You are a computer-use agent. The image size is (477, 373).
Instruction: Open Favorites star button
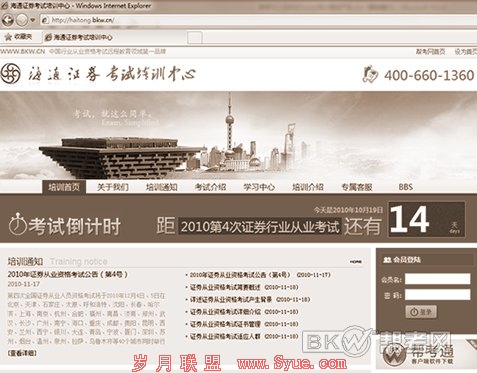19,37
